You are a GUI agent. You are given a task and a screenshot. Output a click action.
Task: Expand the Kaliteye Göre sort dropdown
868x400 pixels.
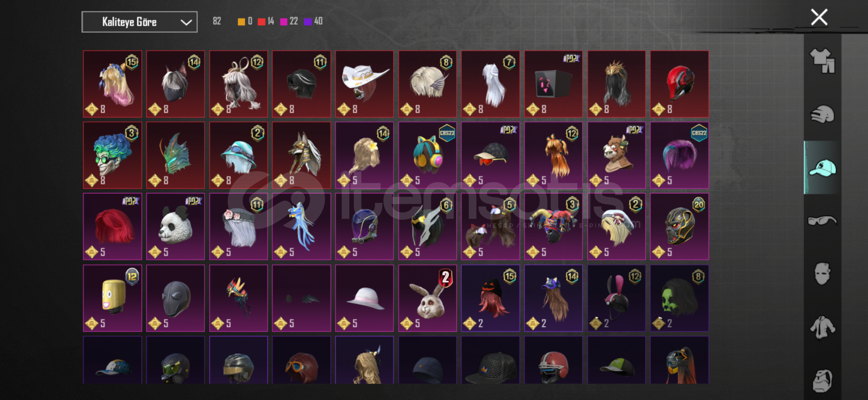coord(139,22)
